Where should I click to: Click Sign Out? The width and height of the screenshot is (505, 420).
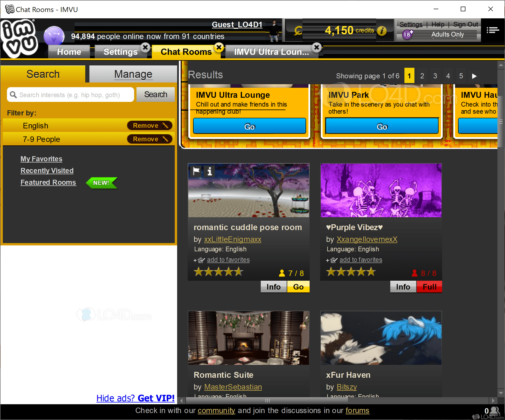[x=466, y=24]
